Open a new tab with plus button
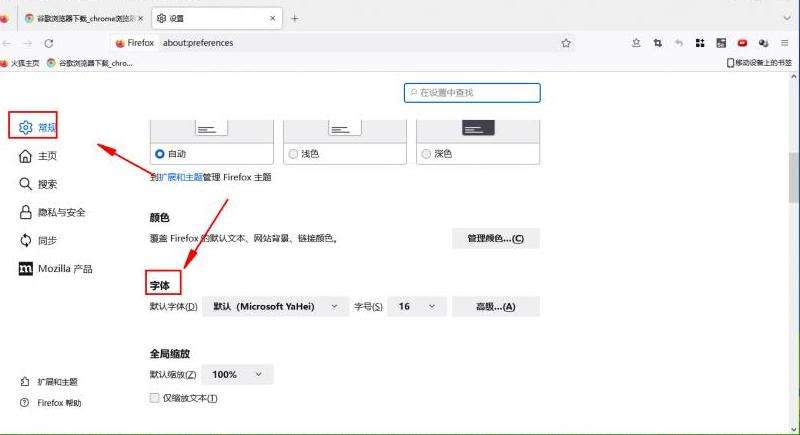 coord(294,18)
